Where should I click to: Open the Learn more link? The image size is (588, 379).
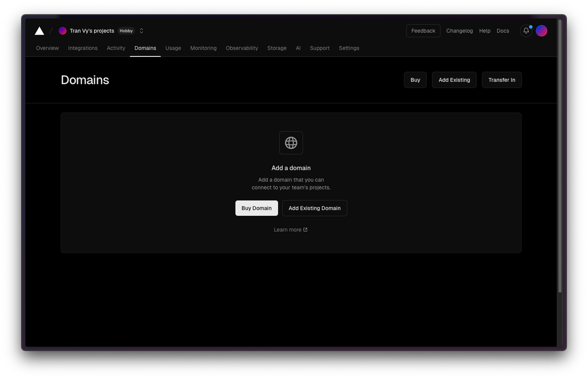tap(287, 229)
